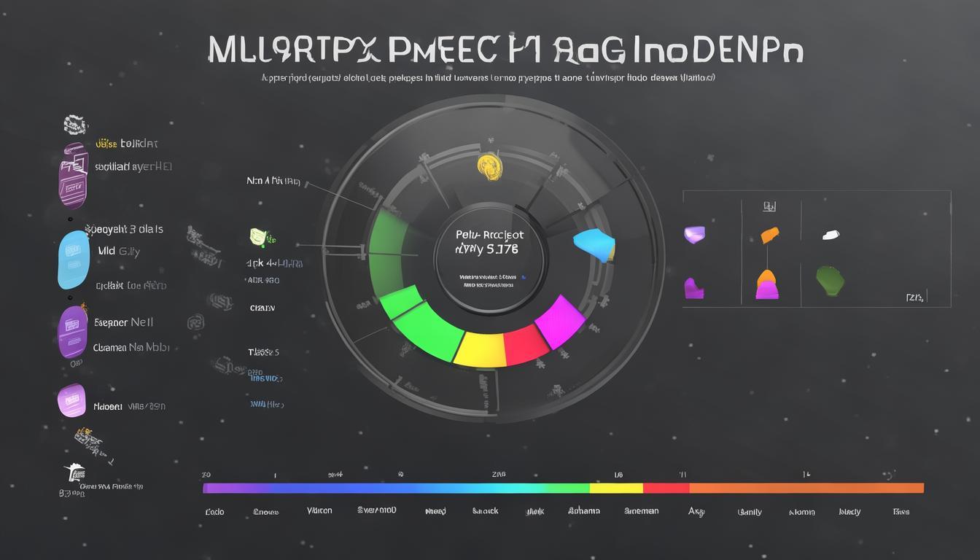Click the 'Akg' label below the spectrum bar
This screenshot has height=560, width=980.
[x=696, y=511]
